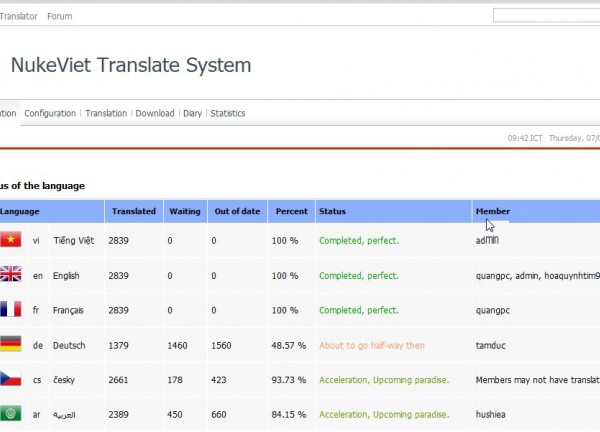Click the German flag icon
This screenshot has width=600, height=432.
(x=10, y=344)
